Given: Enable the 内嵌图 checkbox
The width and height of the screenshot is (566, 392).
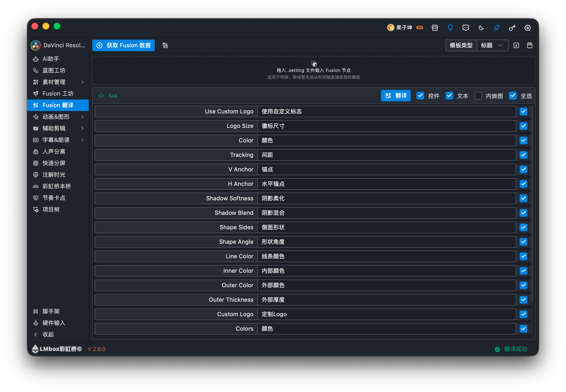Looking at the screenshot, I should 478,95.
